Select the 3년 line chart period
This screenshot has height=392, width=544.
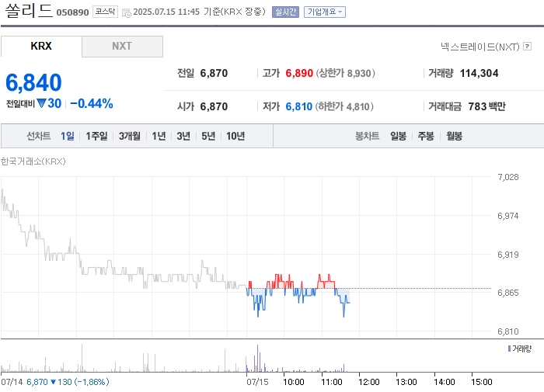pos(183,136)
